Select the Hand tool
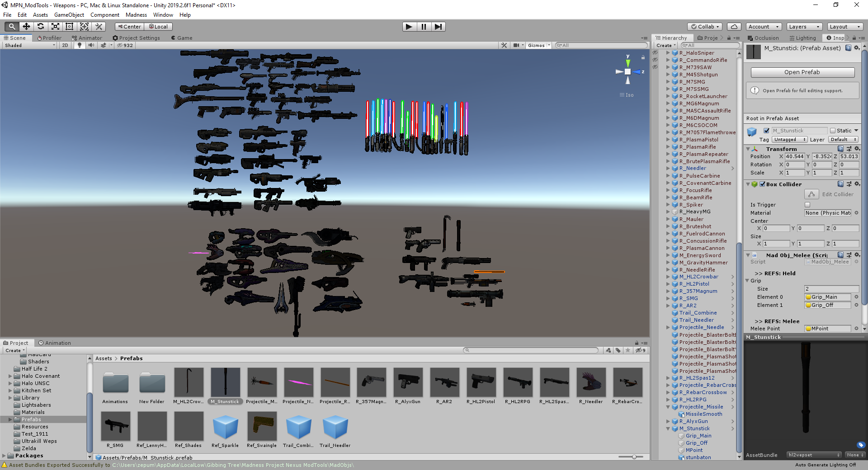868x470 pixels. pos(11,27)
